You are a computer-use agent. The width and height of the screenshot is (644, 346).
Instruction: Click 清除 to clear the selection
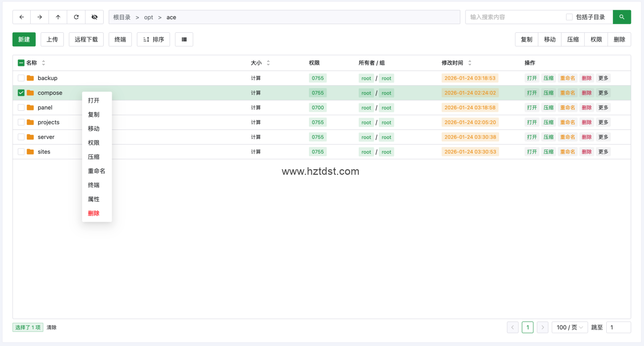(52, 327)
